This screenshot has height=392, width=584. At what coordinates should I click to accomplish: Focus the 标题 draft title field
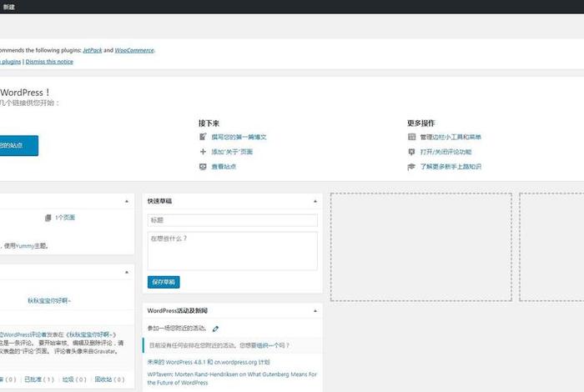point(233,220)
